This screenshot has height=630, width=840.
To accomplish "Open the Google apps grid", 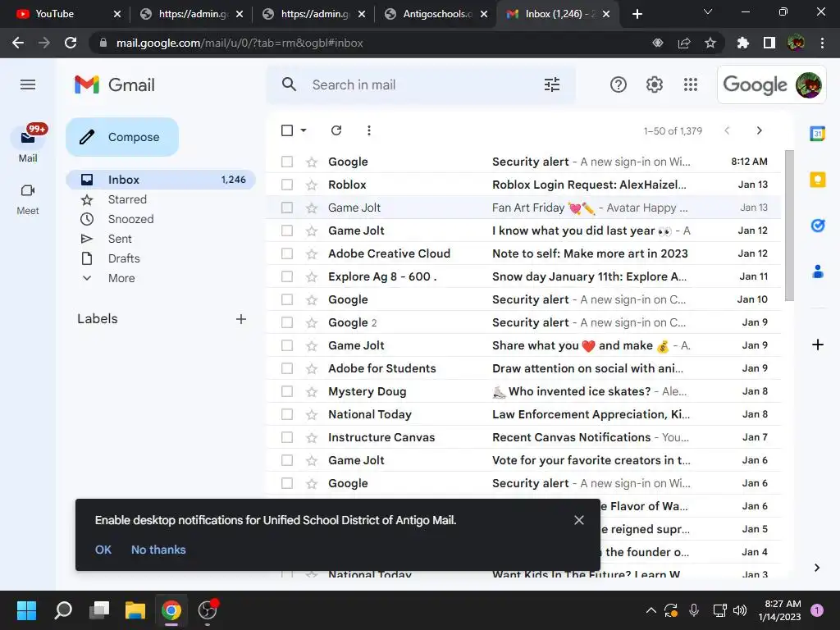I will [x=691, y=84].
